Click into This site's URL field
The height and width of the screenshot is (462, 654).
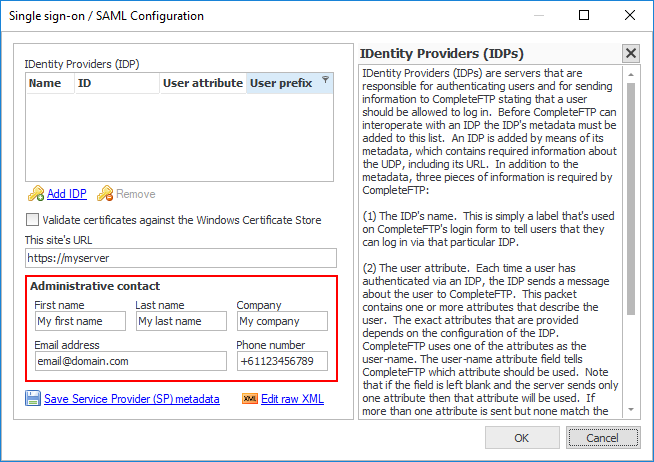click(x=181, y=258)
